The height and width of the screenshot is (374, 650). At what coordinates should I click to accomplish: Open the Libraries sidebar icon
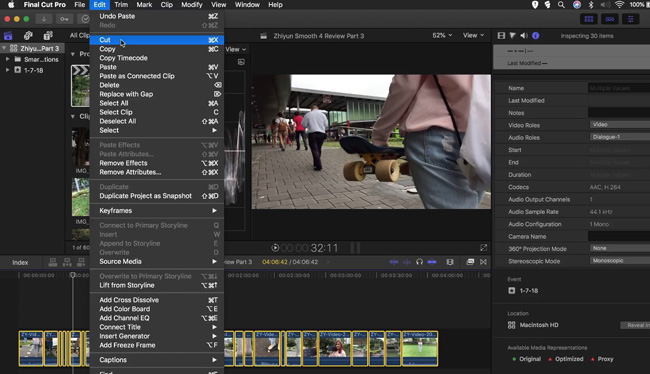8,36
